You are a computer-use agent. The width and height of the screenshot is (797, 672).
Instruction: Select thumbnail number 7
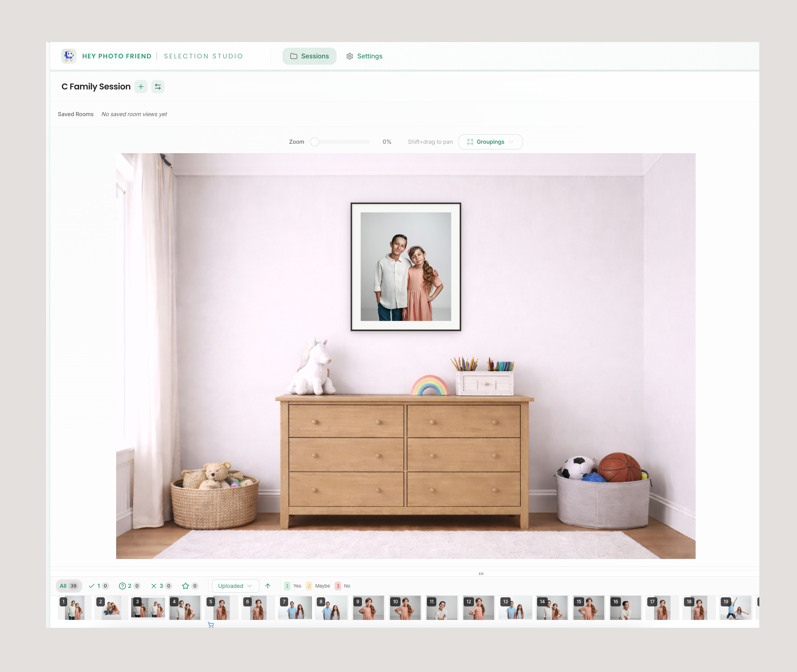click(295, 608)
